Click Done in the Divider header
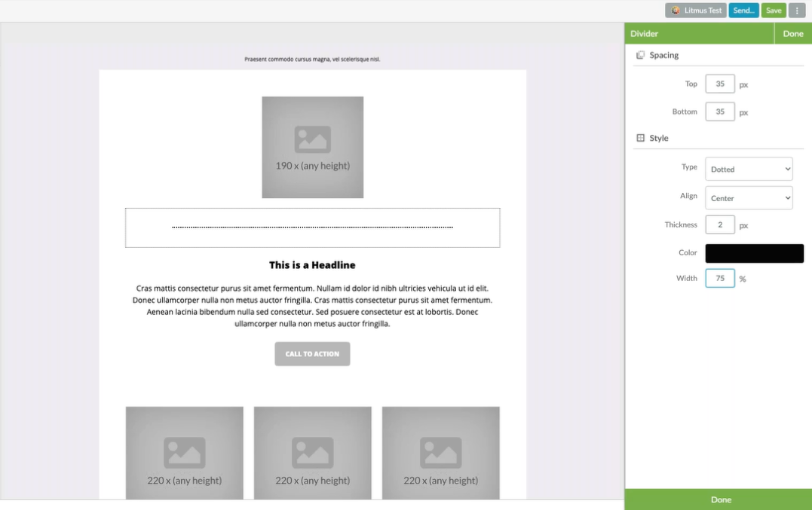 (792, 33)
